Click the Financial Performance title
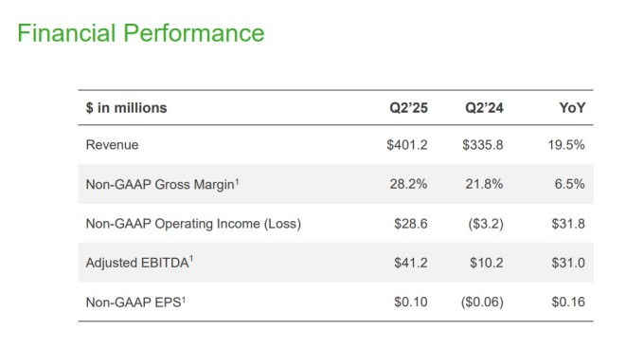Image resolution: width=644 pixels, height=349 pixels. tap(141, 33)
